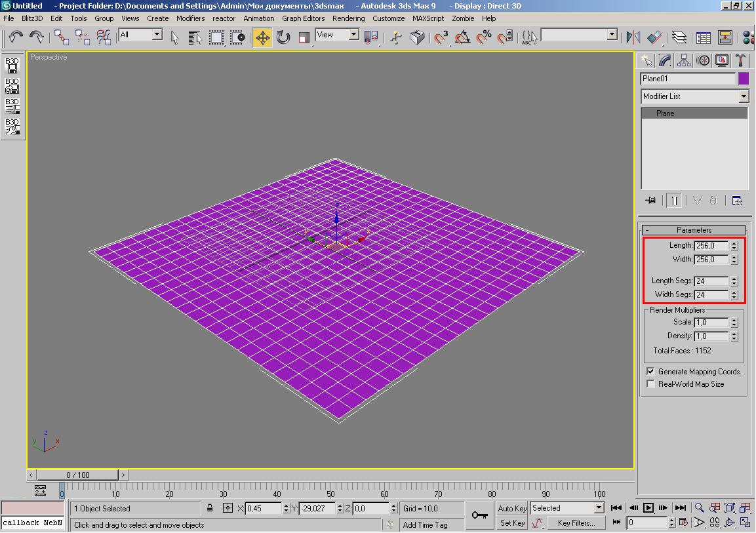Image resolution: width=756 pixels, height=533 pixels.
Task: Click the Key Filters... button
Action: pyautogui.click(x=576, y=523)
